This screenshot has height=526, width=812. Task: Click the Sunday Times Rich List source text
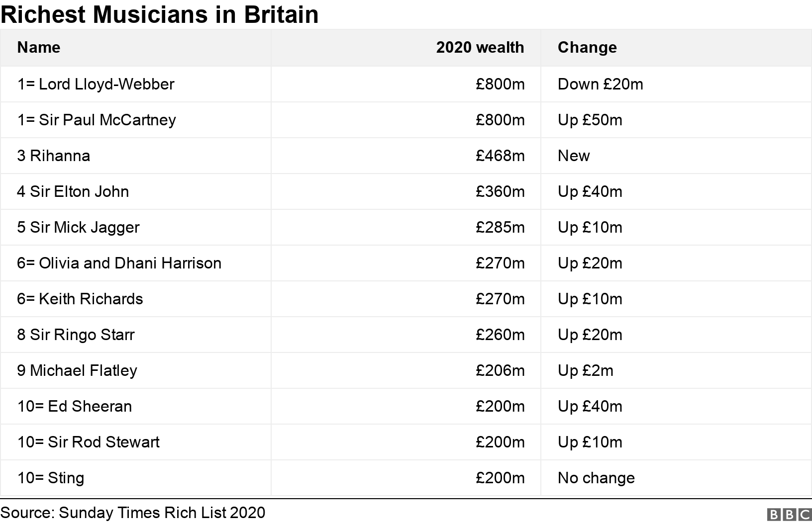click(x=133, y=513)
